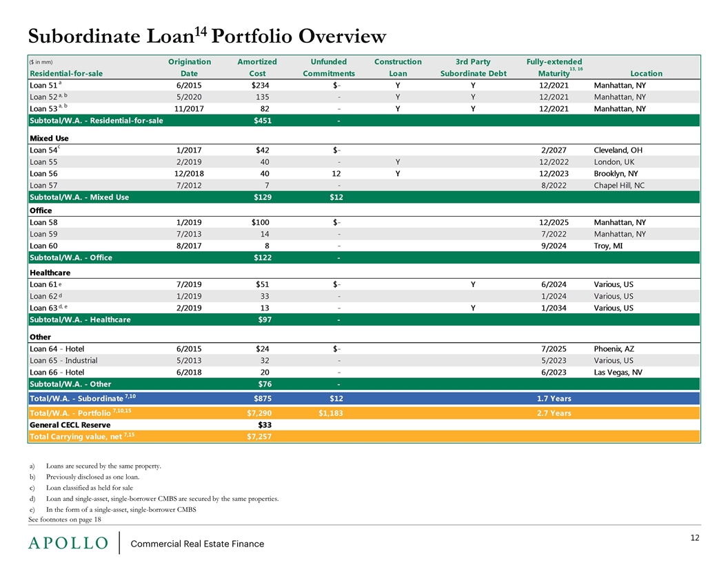Image resolution: width=728 pixels, height=563 pixels.
Task: Click the Brooklyn, NY location cell
Action: [616, 173]
